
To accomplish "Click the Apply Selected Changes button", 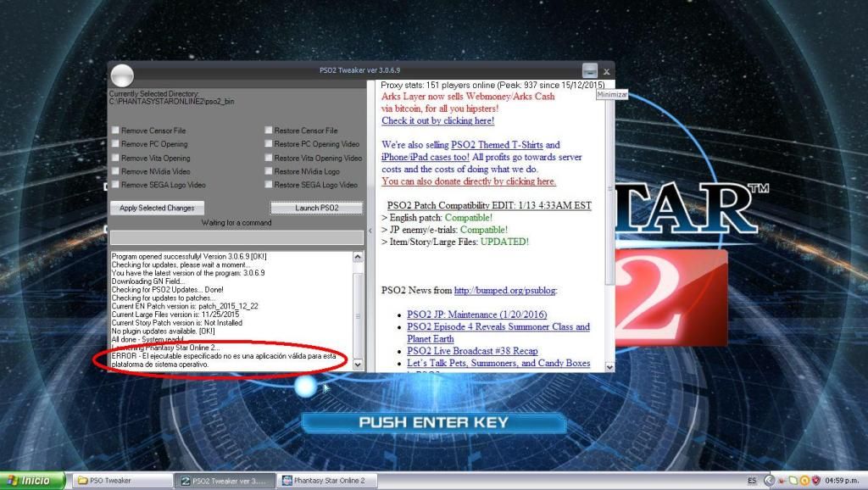I will tap(157, 208).
